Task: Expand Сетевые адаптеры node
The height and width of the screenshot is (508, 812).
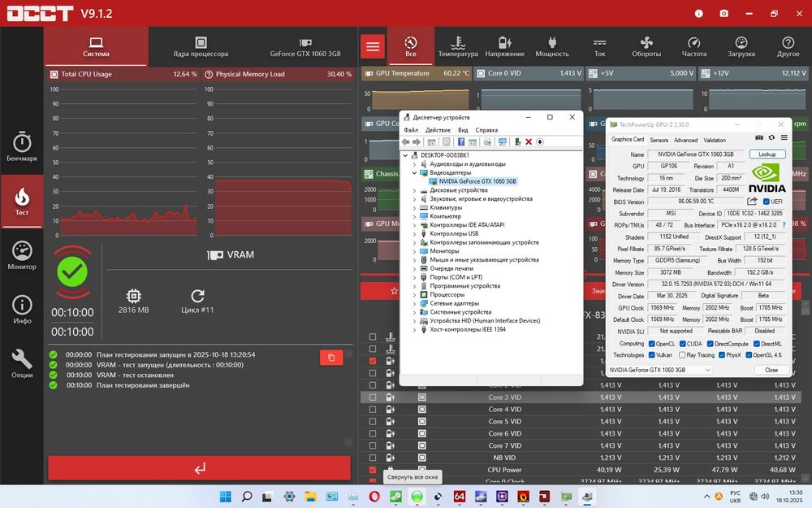Action: pyautogui.click(x=414, y=303)
